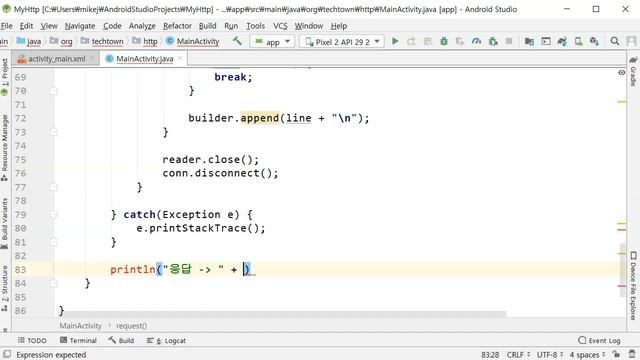This screenshot has width=640, height=360.
Task: Toggle tool window bars icon bottom-left
Action: (7, 354)
